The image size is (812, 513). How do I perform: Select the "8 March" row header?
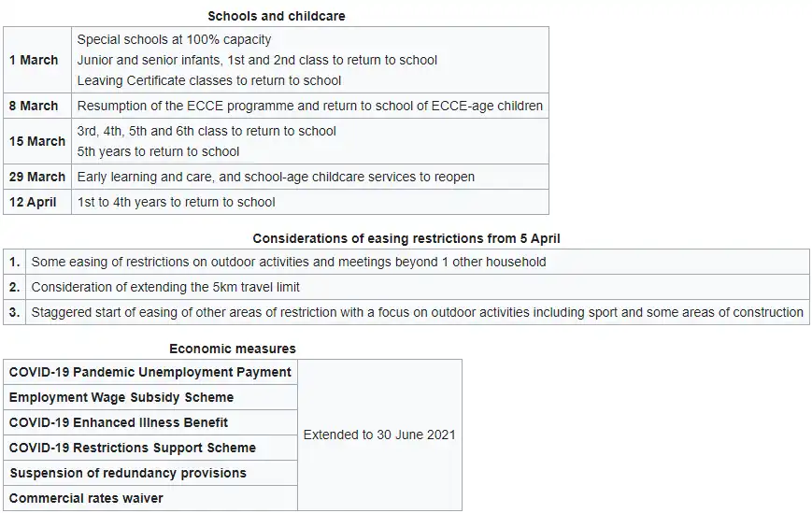coord(34,106)
